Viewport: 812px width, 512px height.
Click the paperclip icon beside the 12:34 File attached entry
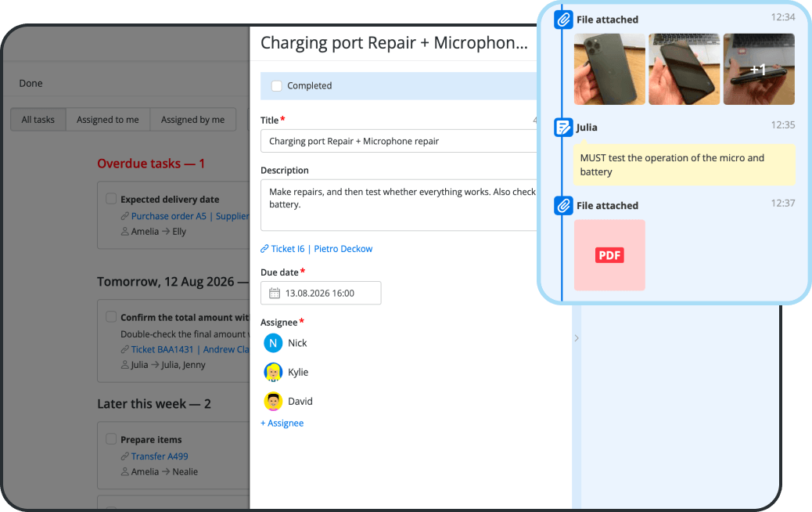[563, 20]
